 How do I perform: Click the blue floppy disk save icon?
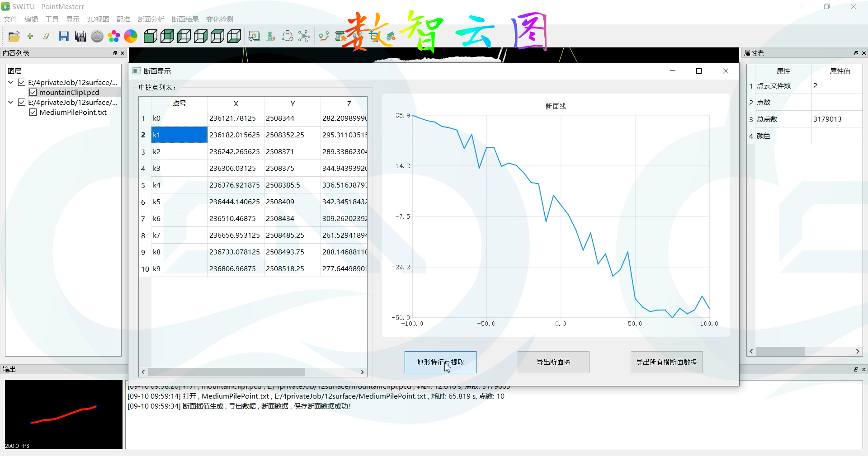coord(64,36)
